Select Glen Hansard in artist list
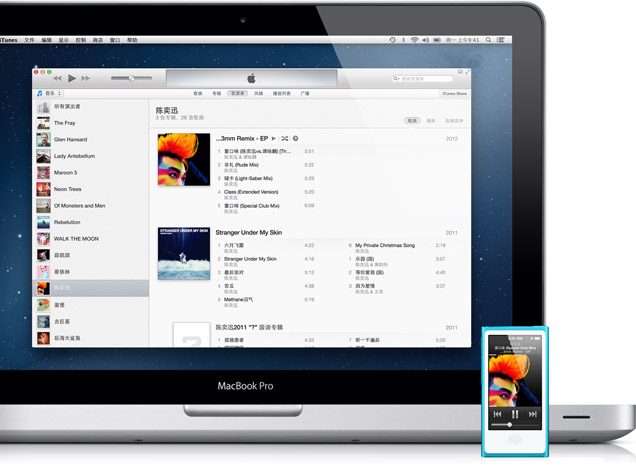The width and height of the screenshot is (636, 471). [x=90, y=140]
